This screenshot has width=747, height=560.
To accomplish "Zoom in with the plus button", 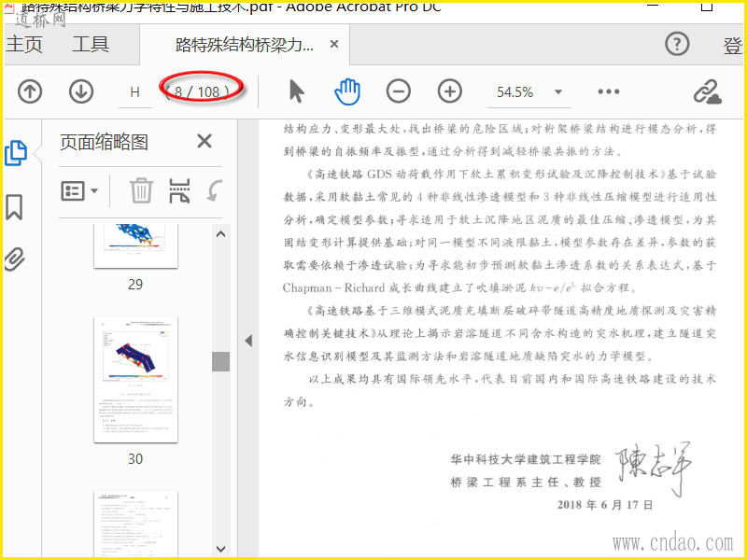I will (x=450, y=91).
